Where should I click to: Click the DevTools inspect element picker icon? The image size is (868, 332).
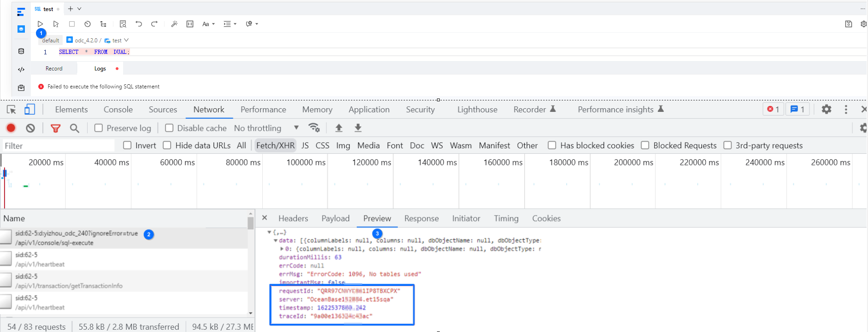click(12, 110)
